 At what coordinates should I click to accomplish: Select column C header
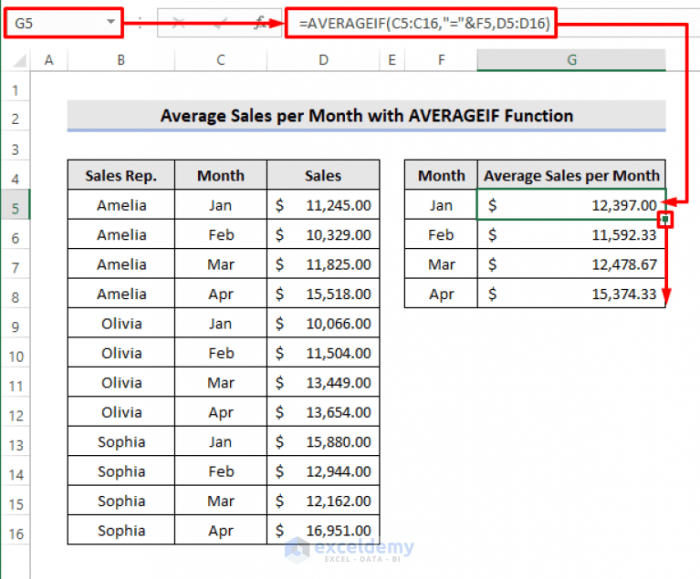[x=221, y=60]
